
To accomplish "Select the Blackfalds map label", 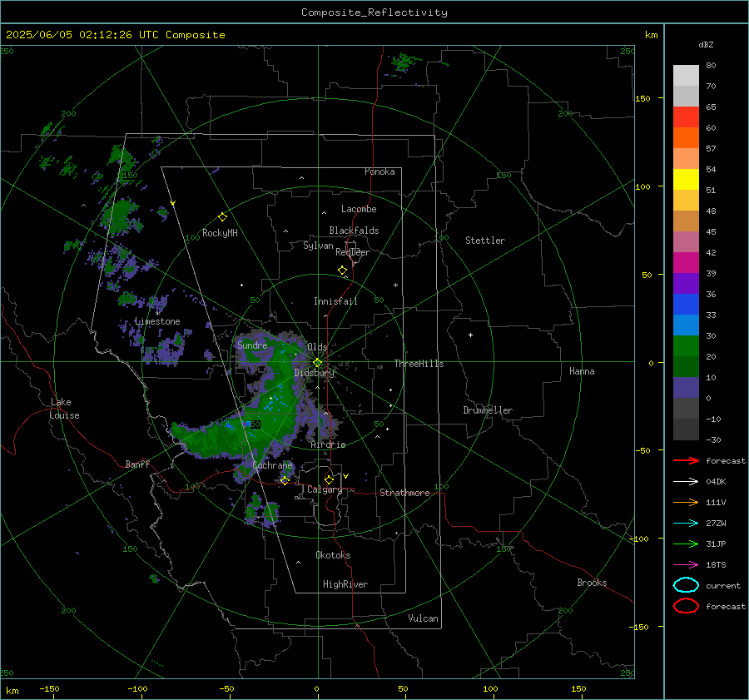I will (x=354, y=231).
